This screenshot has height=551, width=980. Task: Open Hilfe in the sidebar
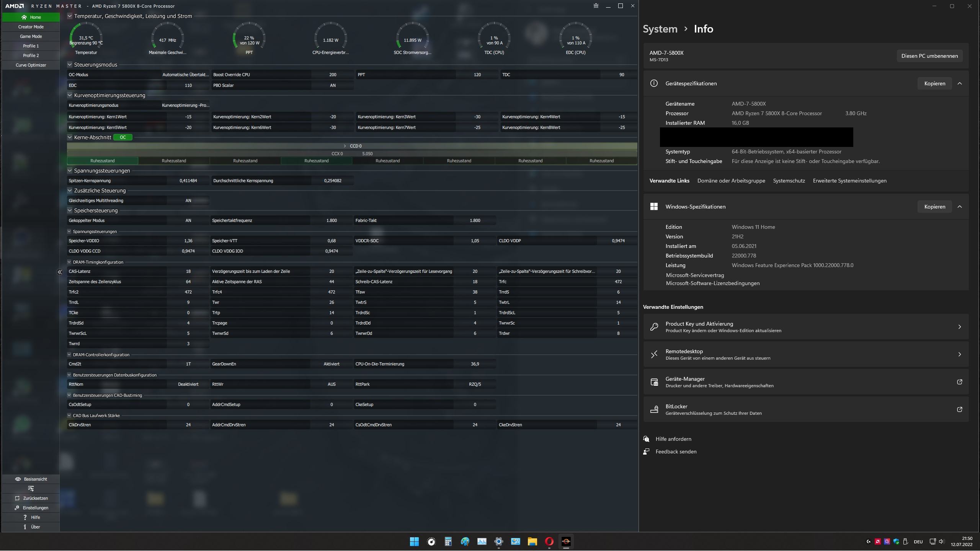point(31,517)
